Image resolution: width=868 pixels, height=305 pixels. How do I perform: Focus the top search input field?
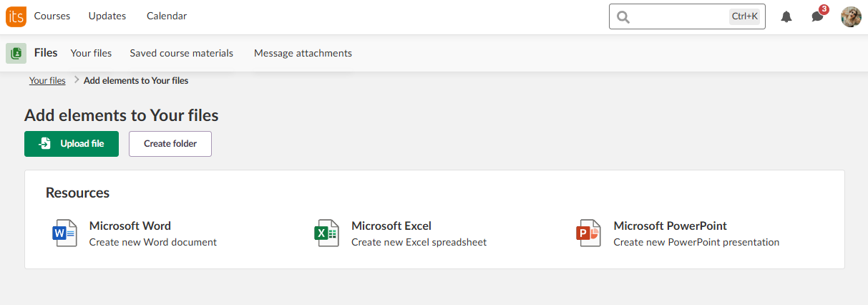[678, 16]
